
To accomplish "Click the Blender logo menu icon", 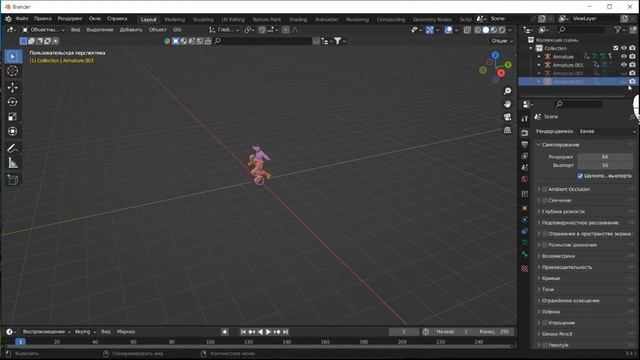I will pyautogui.click(x=8, y=19).
